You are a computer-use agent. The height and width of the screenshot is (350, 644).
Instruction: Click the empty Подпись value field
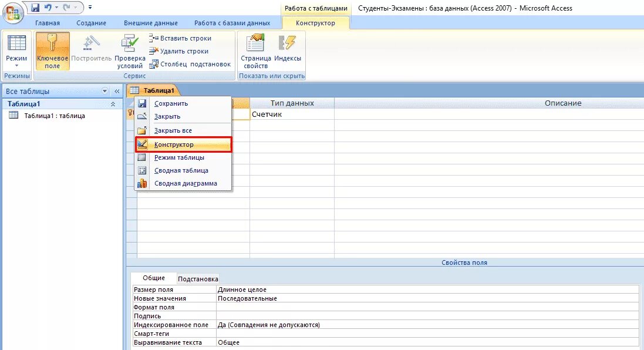tap(427, 317)
